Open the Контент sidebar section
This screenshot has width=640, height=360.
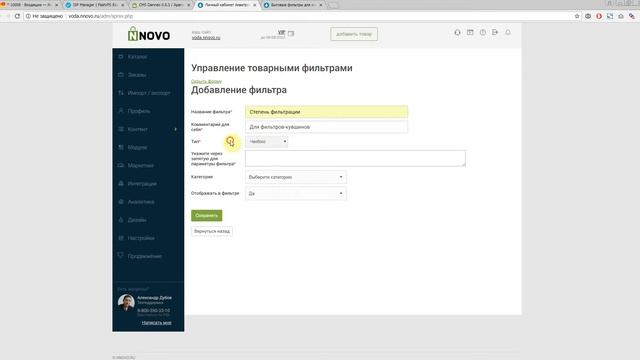tap(137, 129)
